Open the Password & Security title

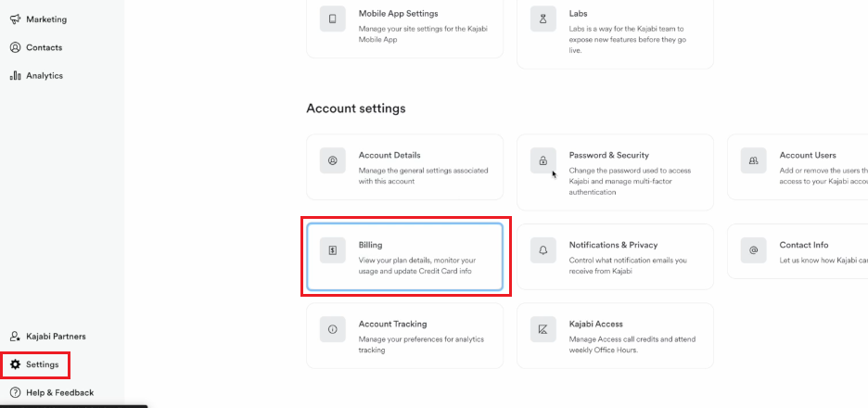click(x=609, y=155)
